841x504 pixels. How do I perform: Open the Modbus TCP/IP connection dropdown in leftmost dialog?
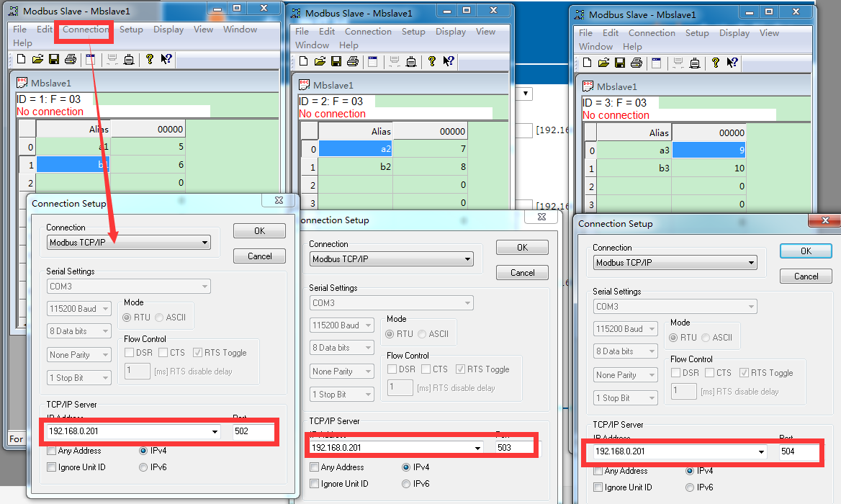pyautogui.click(x=205, y=243)
